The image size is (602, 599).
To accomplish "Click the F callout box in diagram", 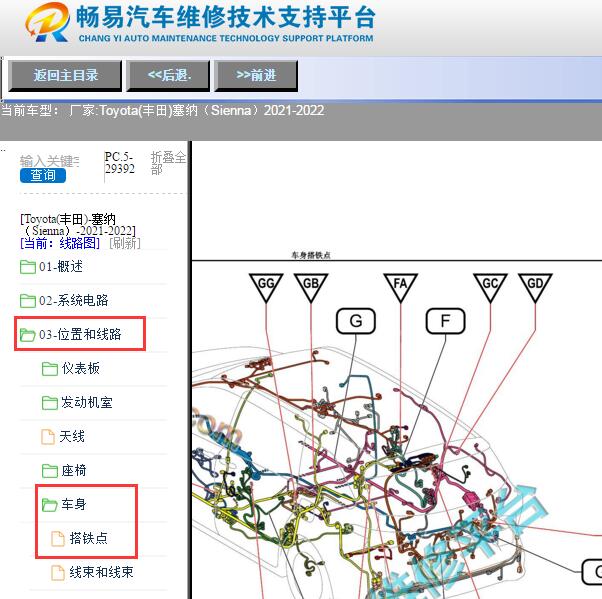I will pyautogui.click(x=445, y=321).
